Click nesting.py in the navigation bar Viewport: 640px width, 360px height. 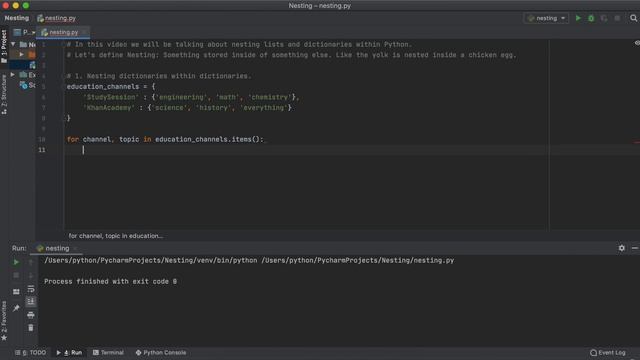pos(56,18)
